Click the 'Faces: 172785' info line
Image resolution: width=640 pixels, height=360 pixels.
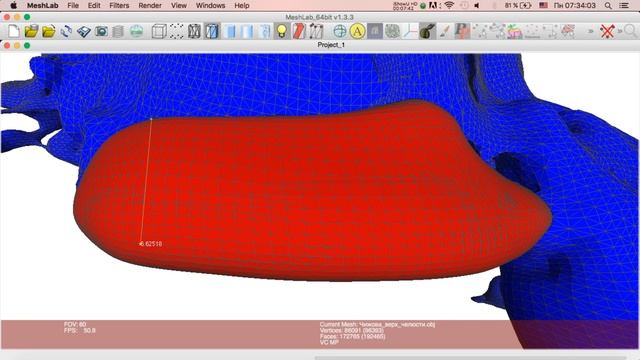tap(352, 336)
